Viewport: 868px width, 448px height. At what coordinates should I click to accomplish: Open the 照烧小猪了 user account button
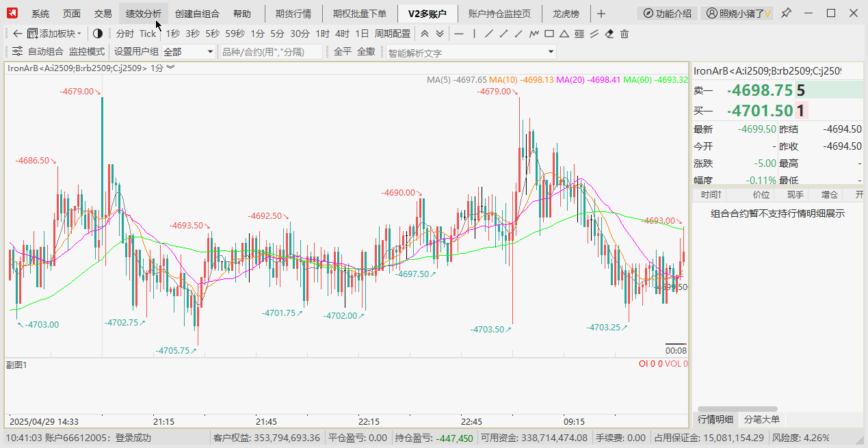738,13
